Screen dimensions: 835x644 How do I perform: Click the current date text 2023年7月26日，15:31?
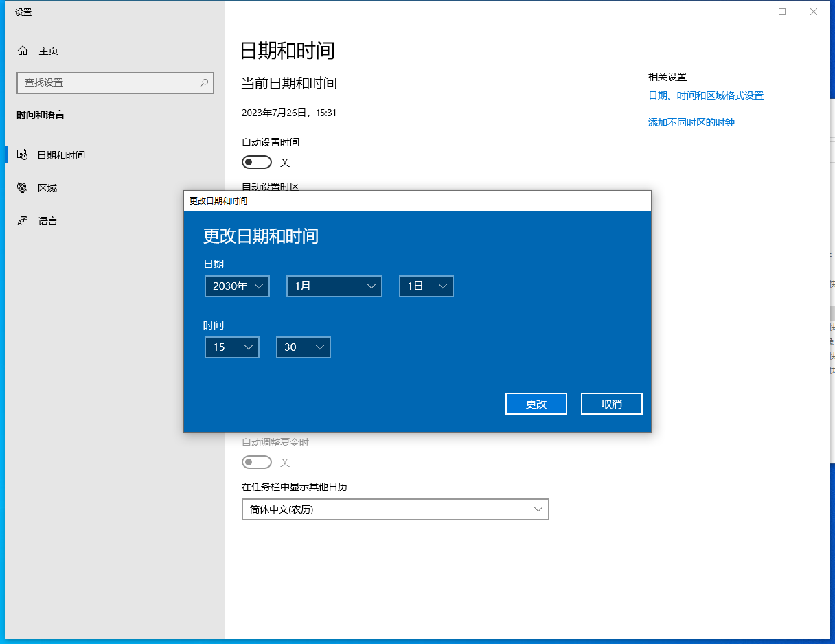click(x=289, y=113)
